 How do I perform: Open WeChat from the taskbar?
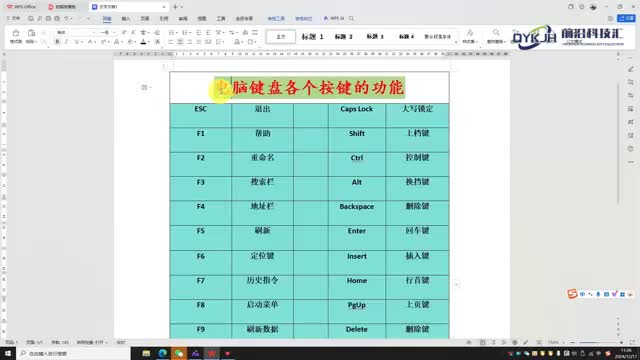coord(179,353)
